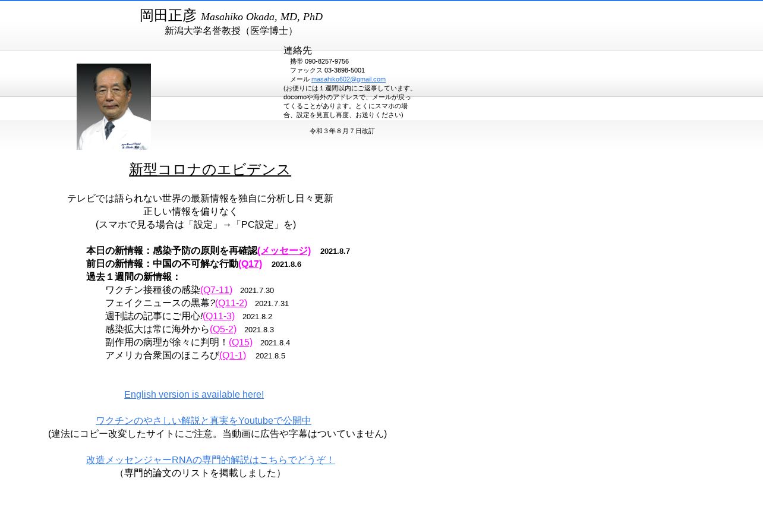This screenshot has width=763, height=532.
Task: Click the date 2021.8.6 beside previous day's news
Action: pos(286,265)
